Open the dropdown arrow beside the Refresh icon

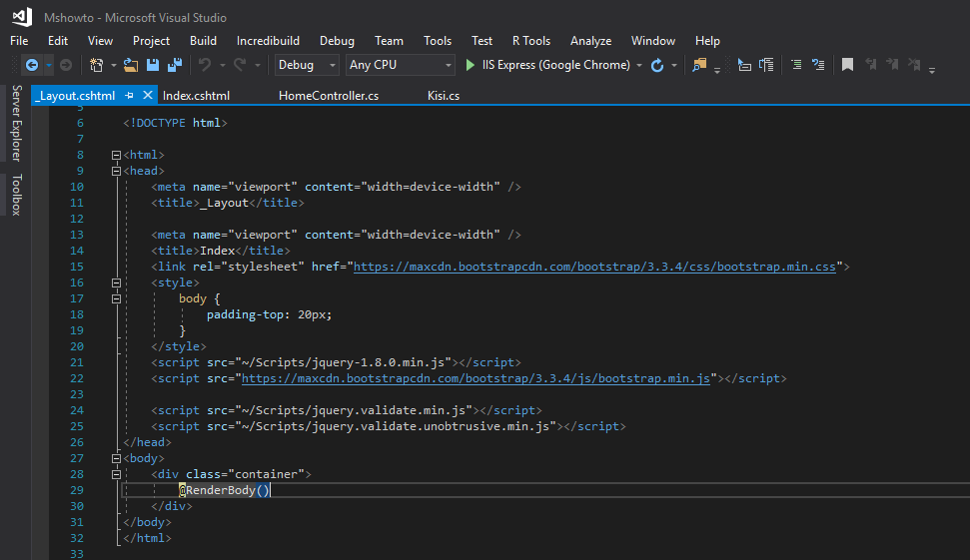pyautogui.click(x=674, y=65)
